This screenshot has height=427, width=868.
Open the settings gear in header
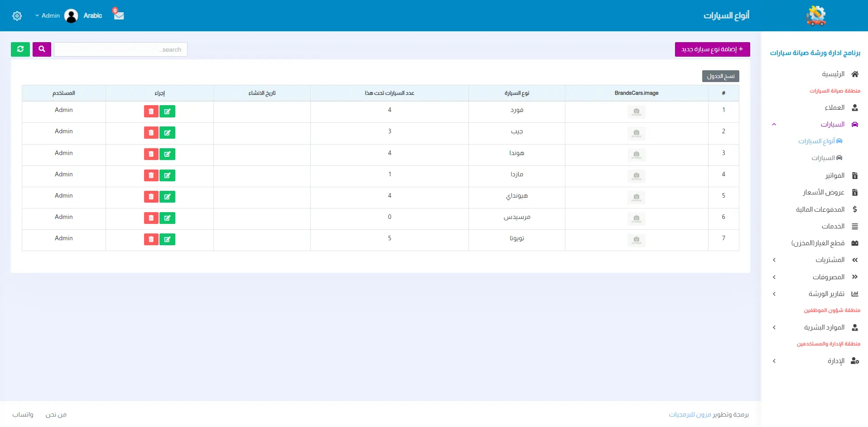(17, 16)
